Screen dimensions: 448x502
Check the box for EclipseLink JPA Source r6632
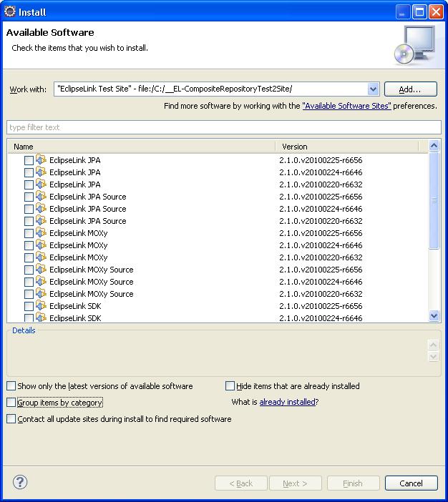(29, 221)
